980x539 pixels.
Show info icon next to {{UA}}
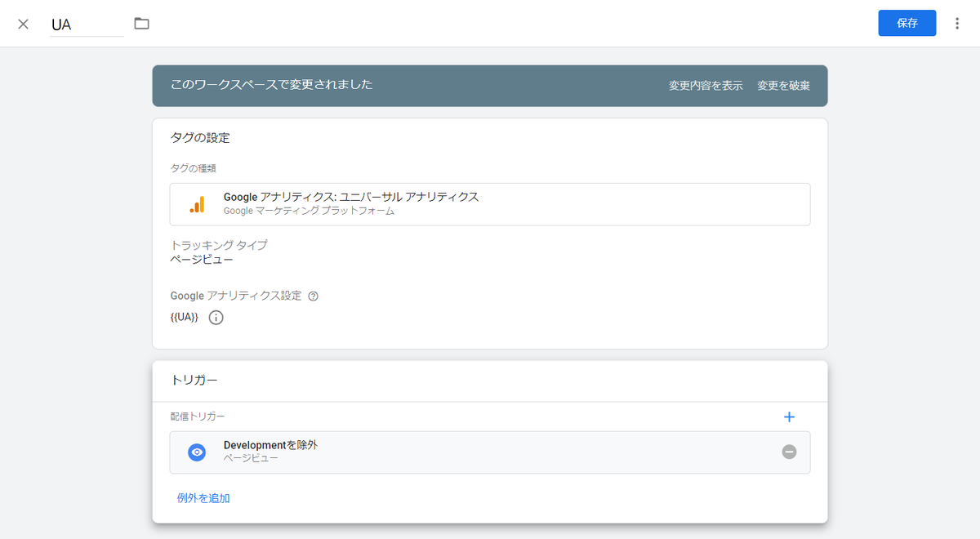(x=216, y=318)
